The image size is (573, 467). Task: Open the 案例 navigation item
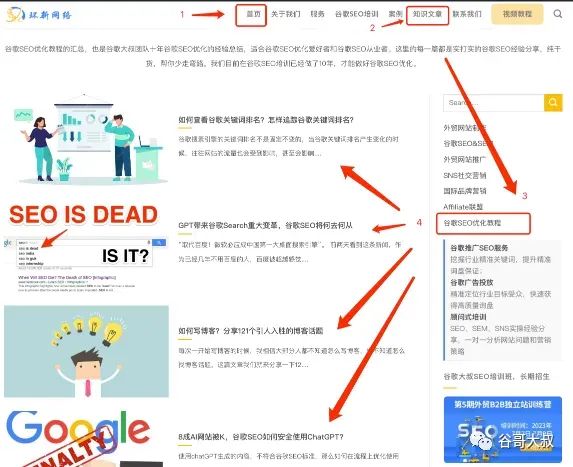tap(395, 14)
